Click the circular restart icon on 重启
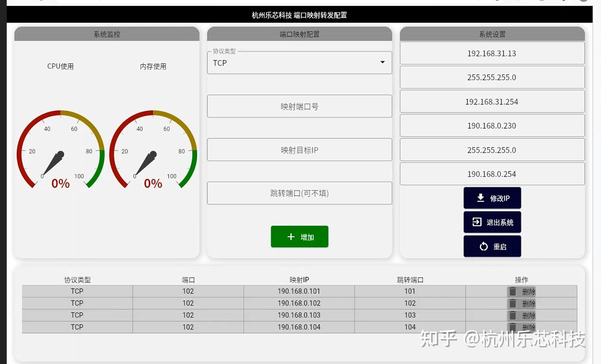This screenshot has height=364, width=601. point(484,246)
